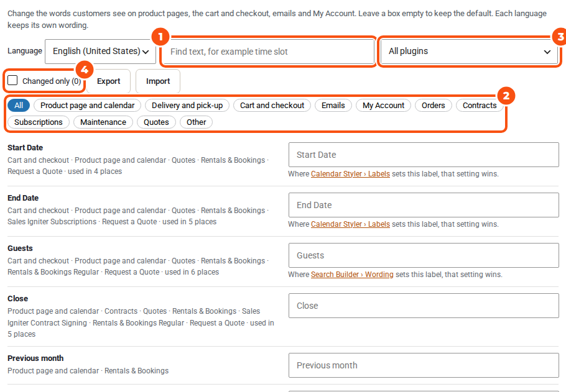Click the Find text search field
Screen dimensions: 566x392
(267, 52)
